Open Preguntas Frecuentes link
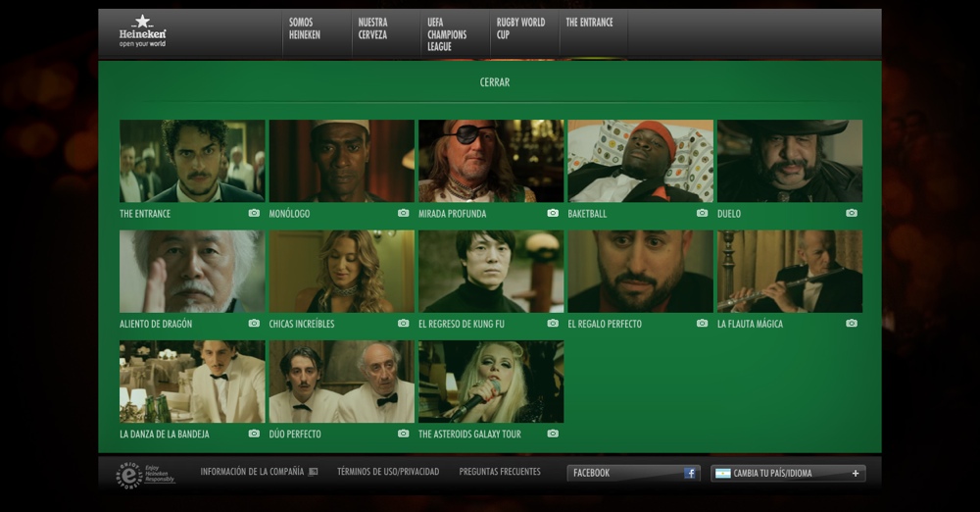The image size is (980, 512). (500, 472)
